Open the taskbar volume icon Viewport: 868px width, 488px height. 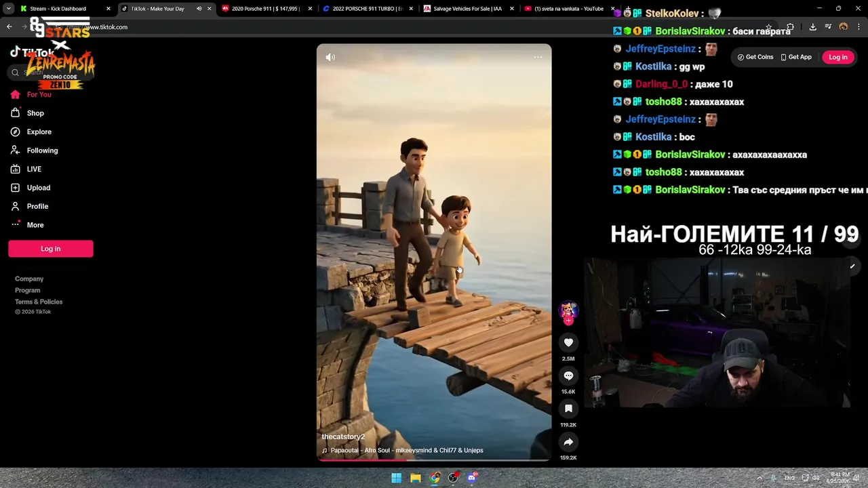tap(816, 478)
